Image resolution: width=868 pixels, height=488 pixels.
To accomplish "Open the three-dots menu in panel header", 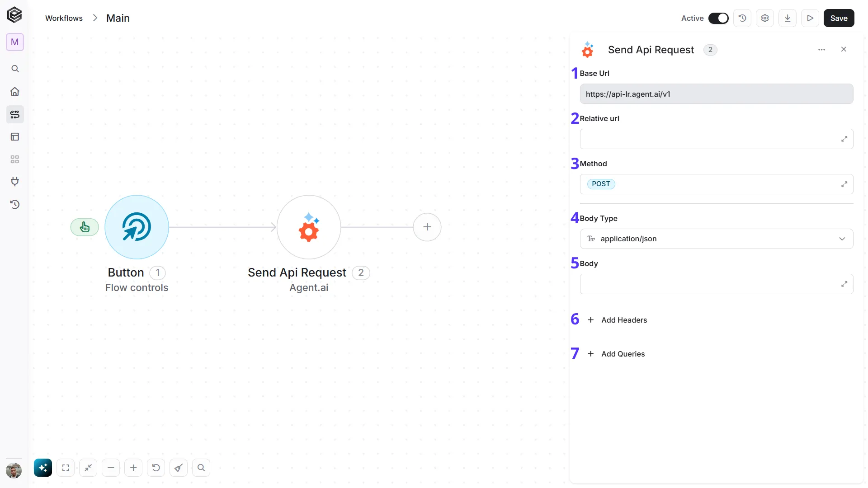I will click(822, 50).
